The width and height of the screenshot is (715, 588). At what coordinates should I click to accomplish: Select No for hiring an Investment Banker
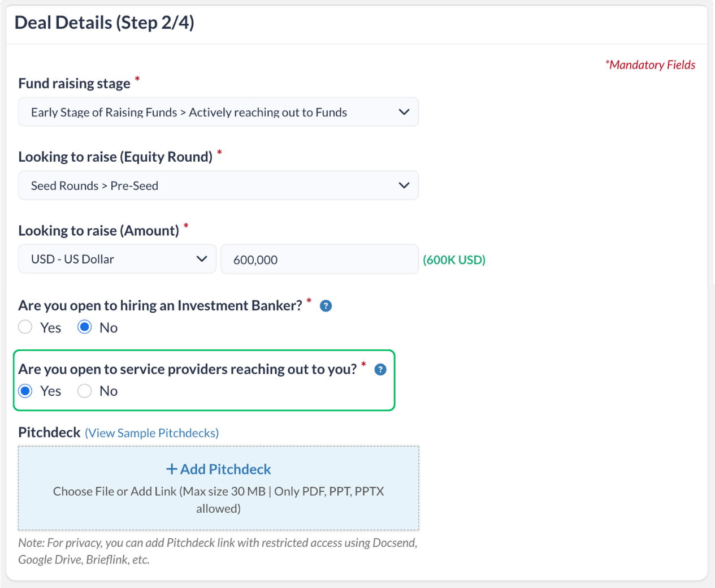85,327
